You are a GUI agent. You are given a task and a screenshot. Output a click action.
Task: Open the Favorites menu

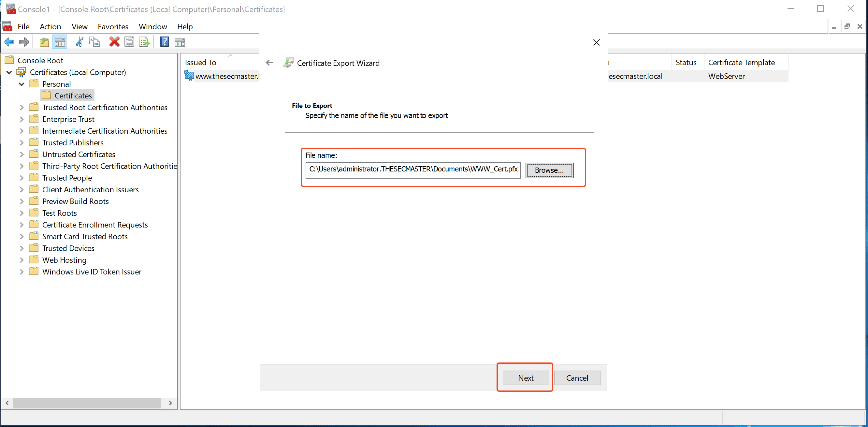pyautogui.click(x=113, y=27)
